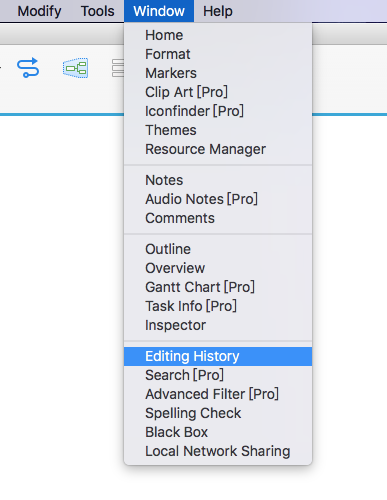Open the Outline view
This screenshot has width=387, height=500.
218,249
